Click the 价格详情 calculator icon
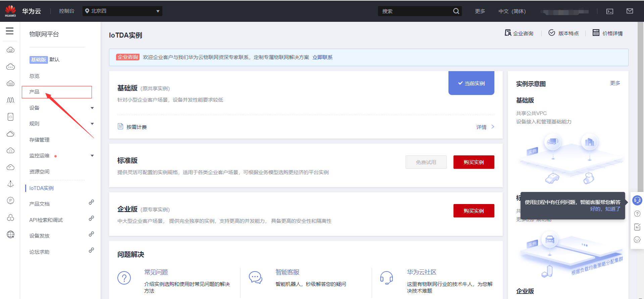This screenshot has width=644, height=299. (596, 33)
